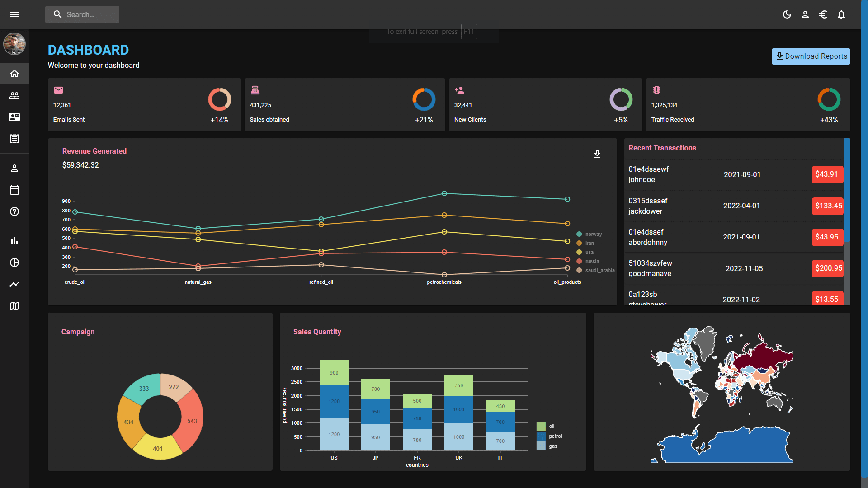Toggle the norway series in the revenue legend

589,234
